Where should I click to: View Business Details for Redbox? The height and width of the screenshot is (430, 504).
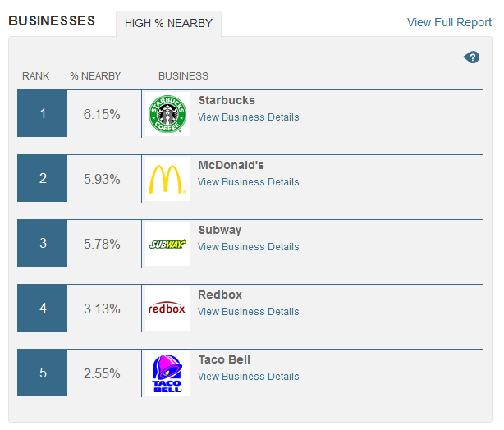pyautogui.click(x=248, y=312)
